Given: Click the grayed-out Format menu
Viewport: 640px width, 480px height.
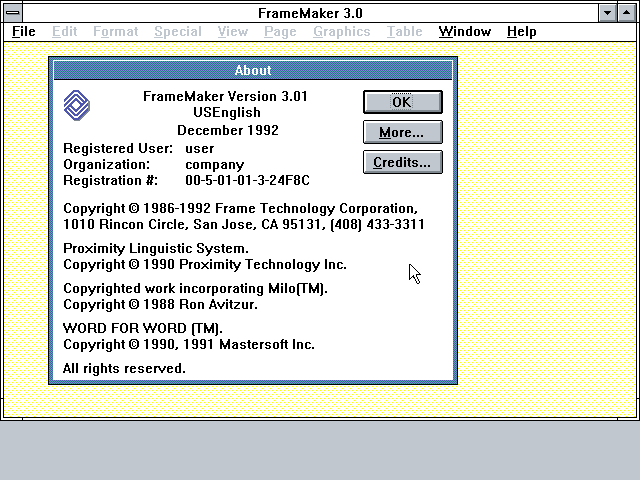Looking at the screenshot, I should tap(116, 31).
